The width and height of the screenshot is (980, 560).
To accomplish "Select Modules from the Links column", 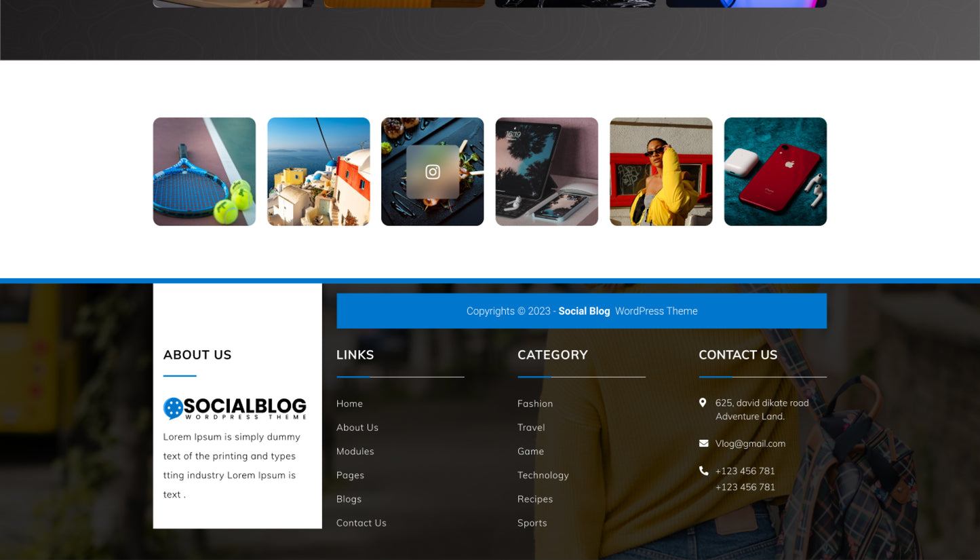I will 355,451.
